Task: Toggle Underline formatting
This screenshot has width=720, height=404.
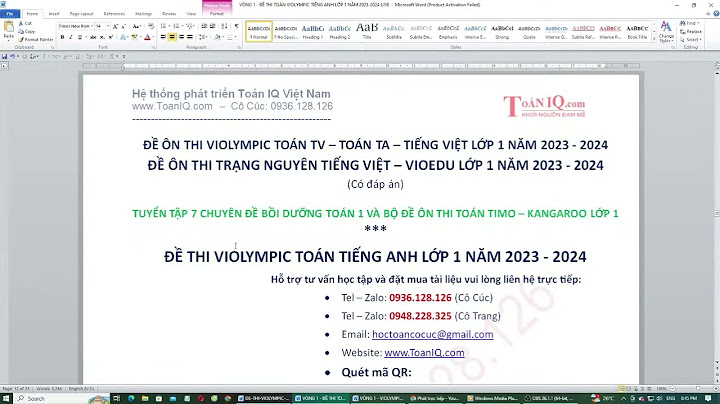Action: pyautogui.click(x=80, y=37)
